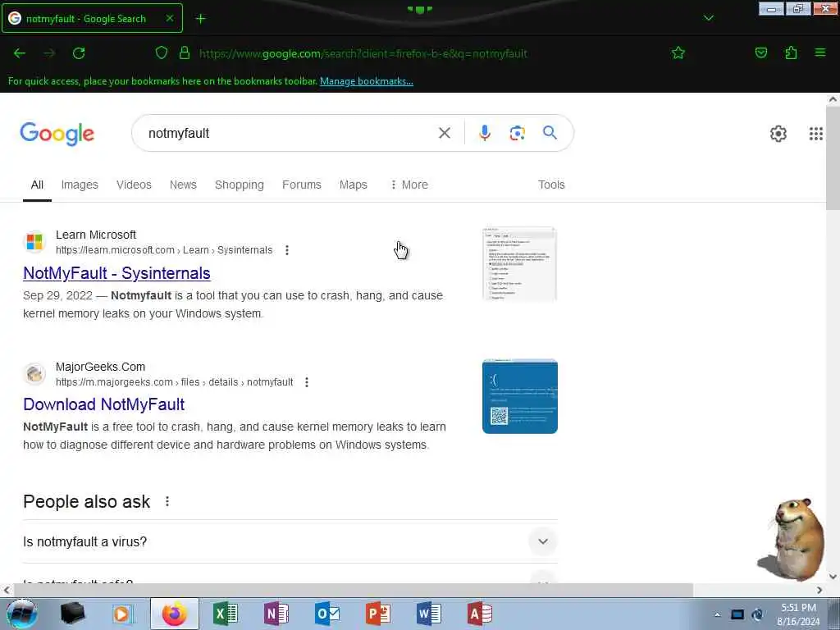Image resolution: width=840 pixels, height=630 pixels.
Task: Click the Learn Microsoft favicon
Action: (34, 242)
